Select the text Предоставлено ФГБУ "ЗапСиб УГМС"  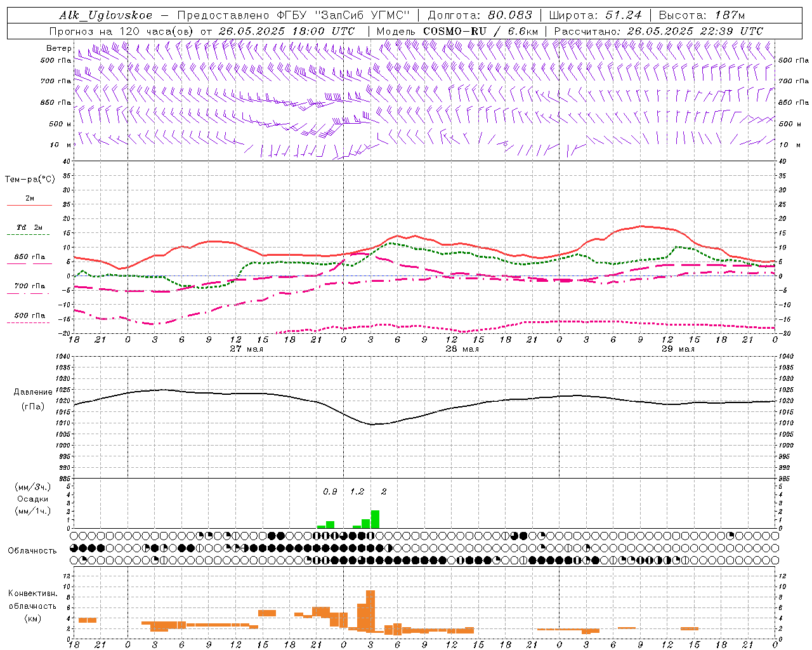point(294,15)
